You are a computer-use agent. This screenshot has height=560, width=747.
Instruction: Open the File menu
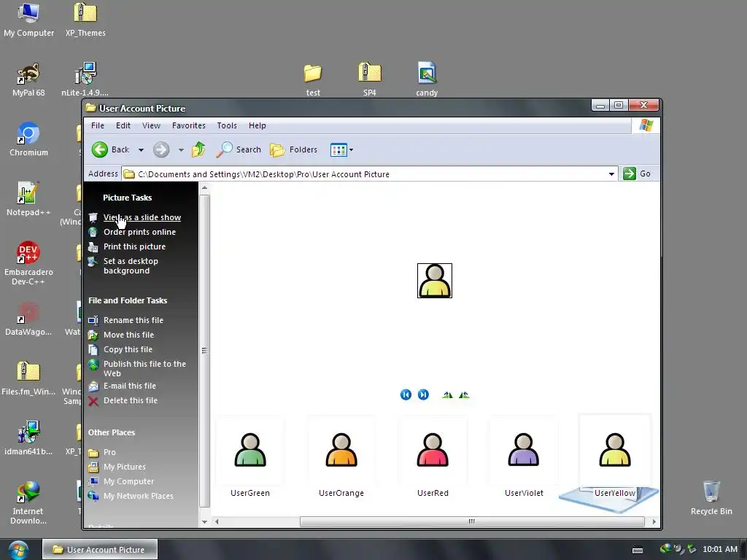pos(98,125)
